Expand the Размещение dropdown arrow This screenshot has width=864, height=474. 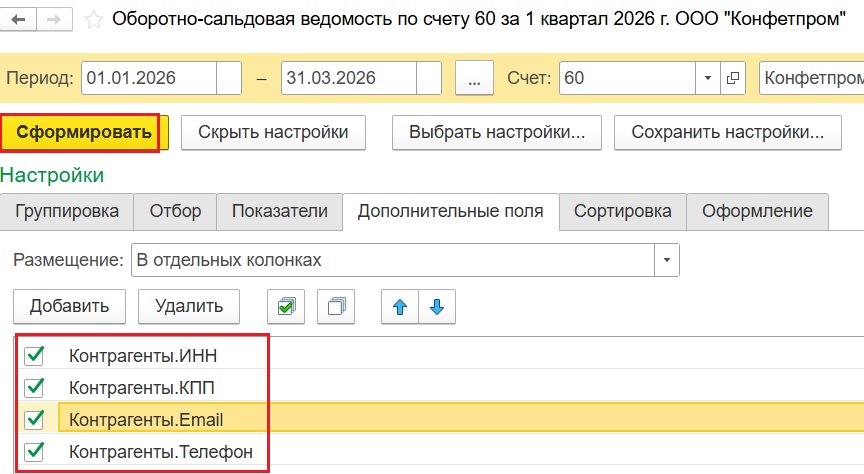pyautogui.click(x=667, y=260)
